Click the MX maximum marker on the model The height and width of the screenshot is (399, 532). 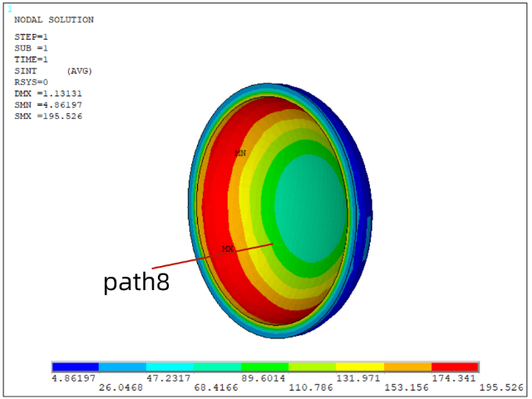tap(228, 249)
